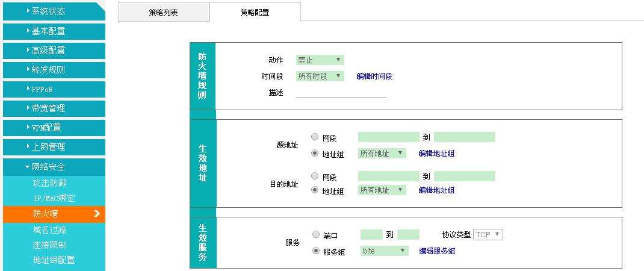Screen dimensions: 644x271
Task: Select the 端口 radio for 服务
Action: coord(316,234)
